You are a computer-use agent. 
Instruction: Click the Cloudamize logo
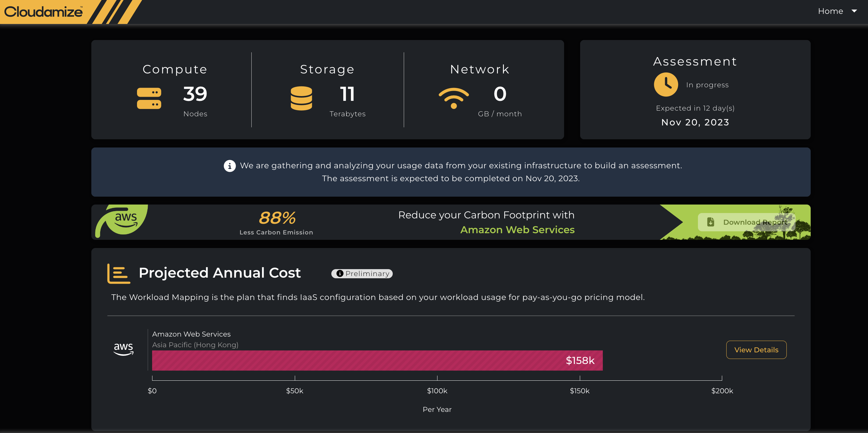[x=43, y=12]
